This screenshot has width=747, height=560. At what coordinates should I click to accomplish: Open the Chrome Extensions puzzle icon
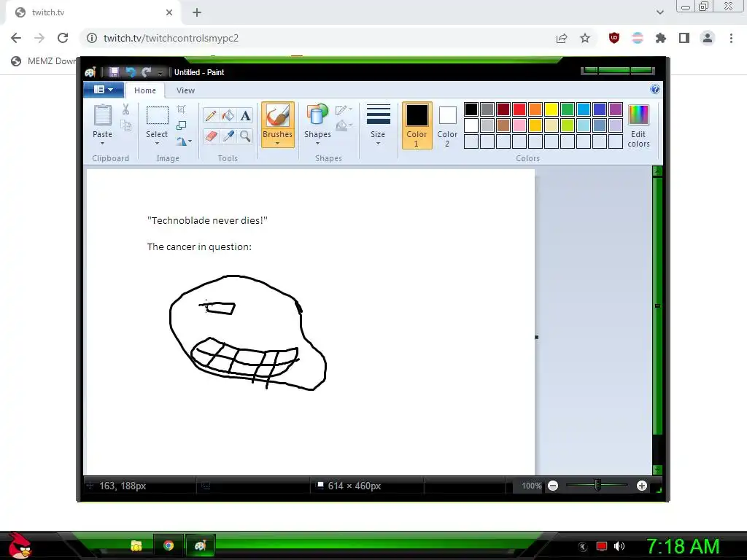[x=660, y=38]
